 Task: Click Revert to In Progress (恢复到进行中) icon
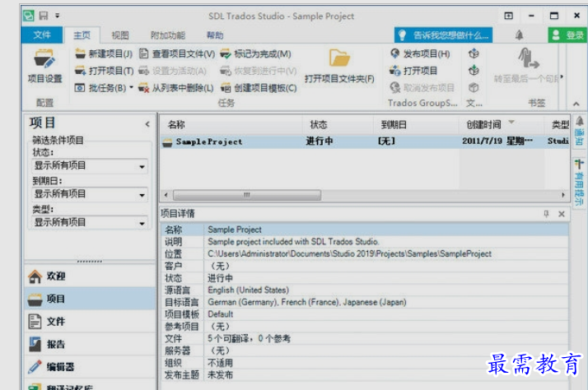pyautogui.click(x=226, y=71)
